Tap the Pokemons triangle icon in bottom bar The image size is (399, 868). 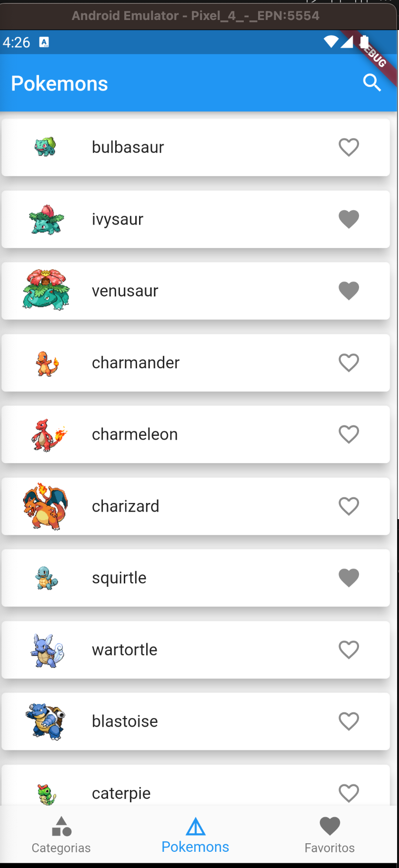[195, 826]
